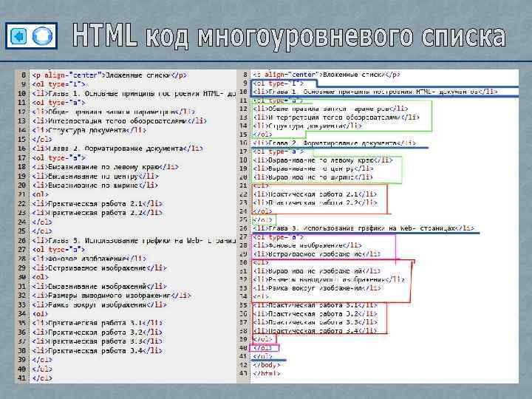This screenshot has height=399, width=532.
Task: Click 'Общие правила записи параметров' in white panel
Action: click(x=330, y=109)
